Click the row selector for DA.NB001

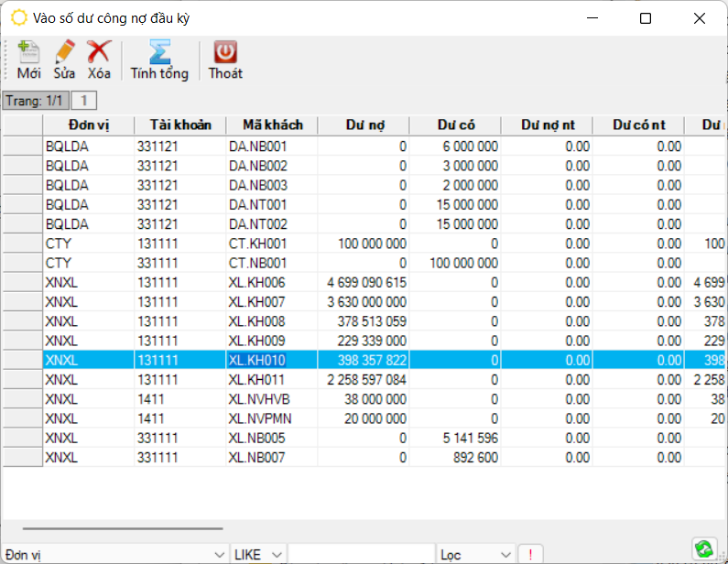point(22,146)
